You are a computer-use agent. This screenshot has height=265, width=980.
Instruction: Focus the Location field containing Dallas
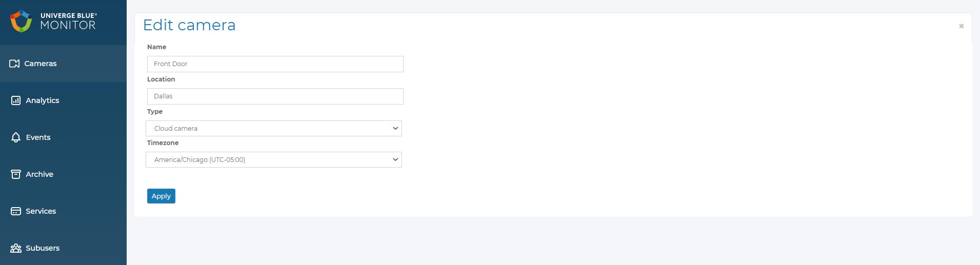275,96
